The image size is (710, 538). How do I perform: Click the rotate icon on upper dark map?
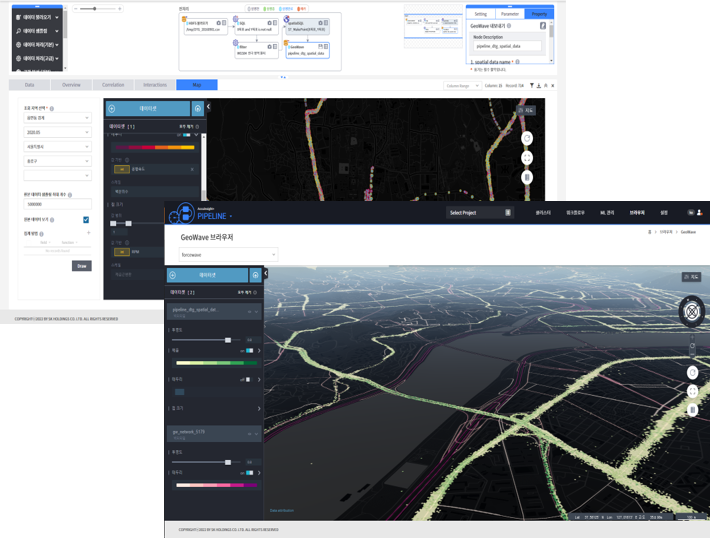pyautogui.click(x=527, y=138)
